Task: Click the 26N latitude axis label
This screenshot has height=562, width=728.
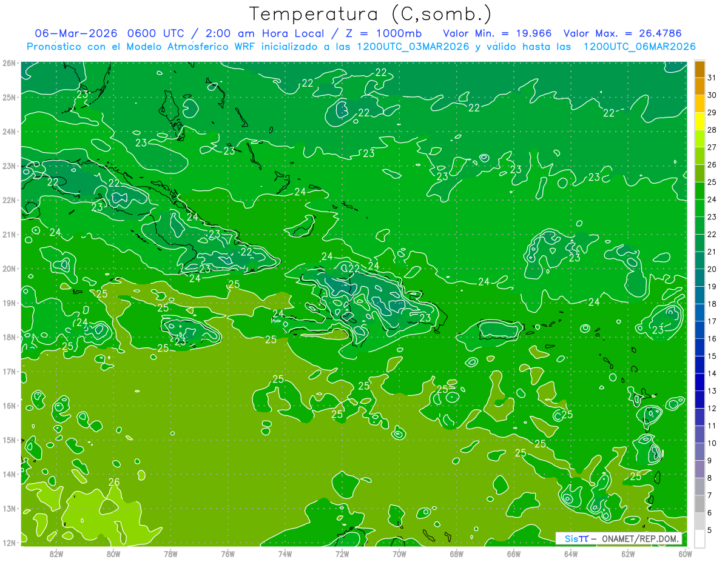Action: [x=8, y=63]
